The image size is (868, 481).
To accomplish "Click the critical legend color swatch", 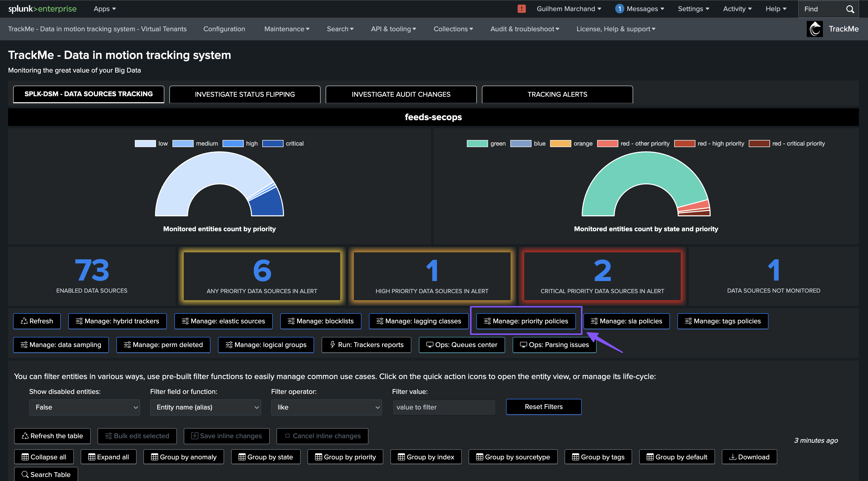I will [273, 143].
